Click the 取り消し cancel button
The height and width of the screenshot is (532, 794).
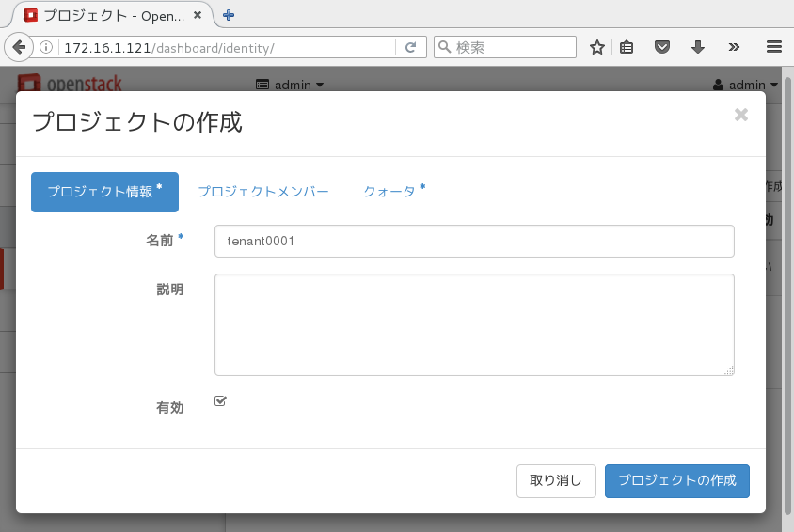tap(556, 480)
